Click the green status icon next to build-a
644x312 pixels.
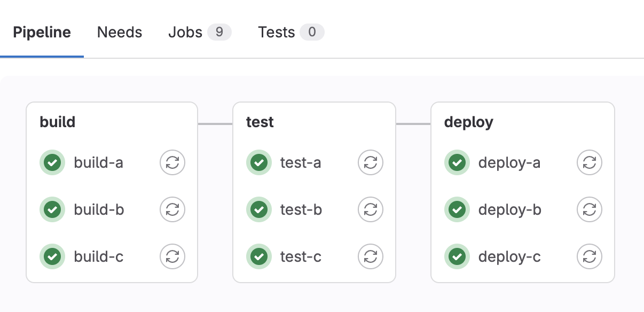pos(52,162)
